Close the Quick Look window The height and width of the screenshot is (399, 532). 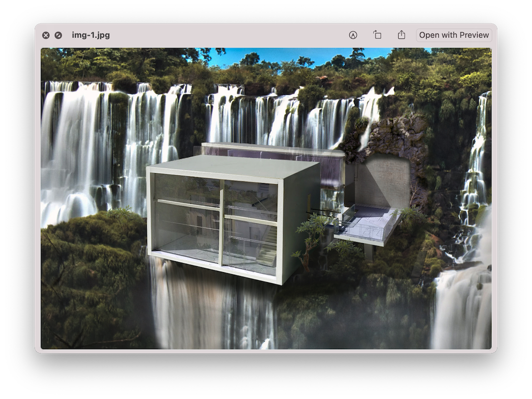(x=46, y=35)
